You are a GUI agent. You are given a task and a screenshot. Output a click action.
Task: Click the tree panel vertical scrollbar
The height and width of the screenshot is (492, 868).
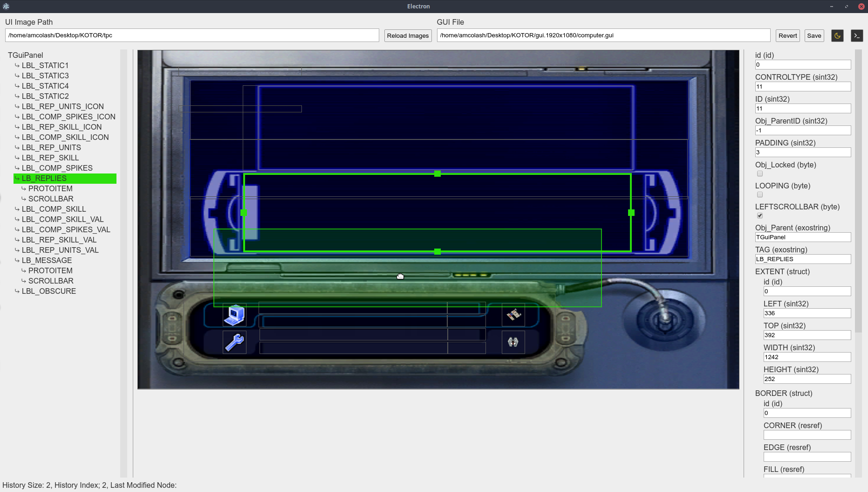pyautogui.click(x=123, y=263)
